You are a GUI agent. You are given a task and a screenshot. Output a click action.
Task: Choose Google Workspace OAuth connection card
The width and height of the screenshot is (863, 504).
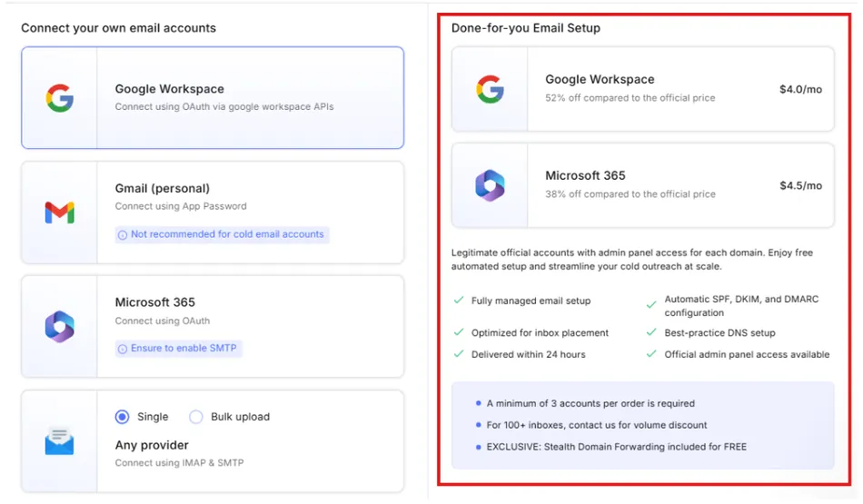(x=213, y=98)
